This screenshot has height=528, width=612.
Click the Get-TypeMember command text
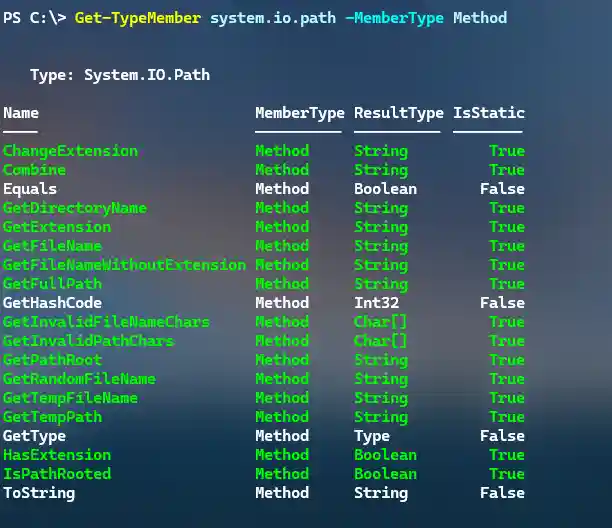[138, 18]
